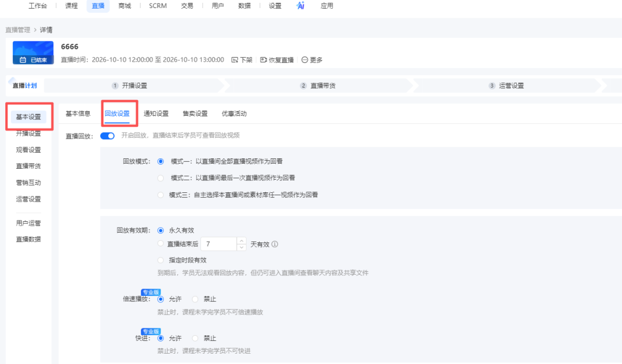This screenshot has width=622, height=364.
Task: Select 模式三 custom video replay
Action: tap(161, 195)
